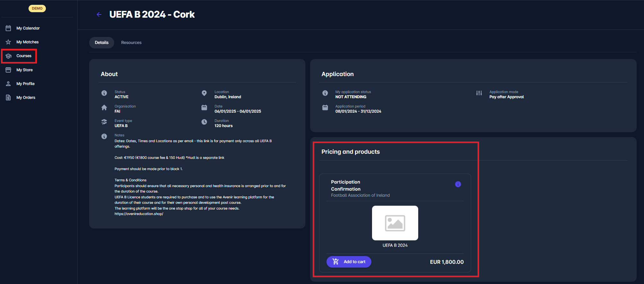
Task: Click the location pin icon beside Dublin
Action: (204, 93)
